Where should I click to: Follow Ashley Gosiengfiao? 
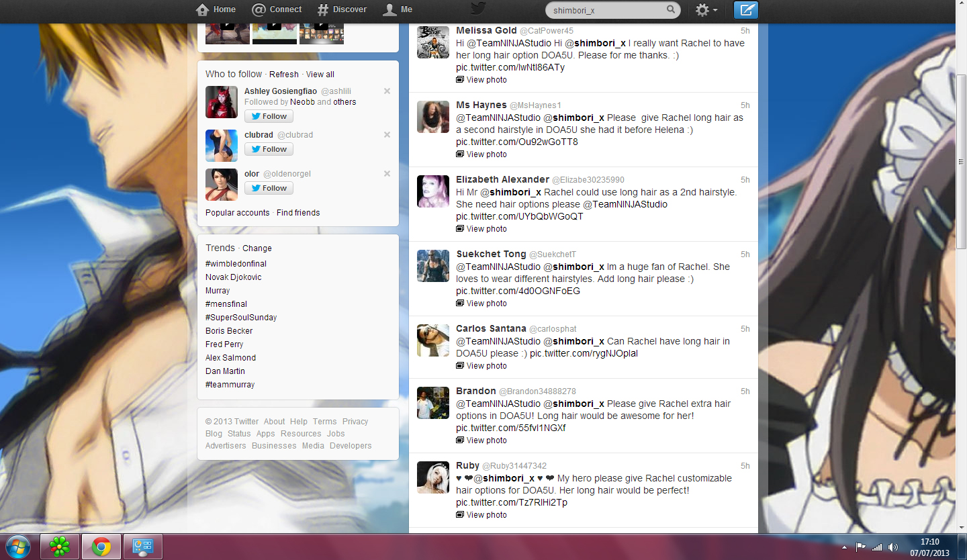point(269,116)
